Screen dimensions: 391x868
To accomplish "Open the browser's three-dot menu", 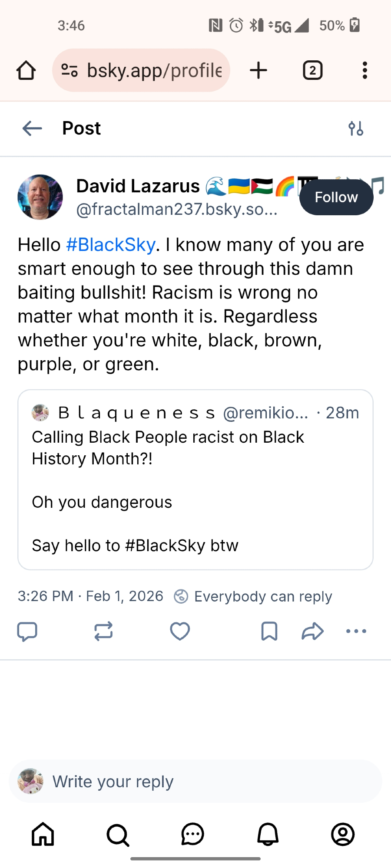I will [365, 70].
